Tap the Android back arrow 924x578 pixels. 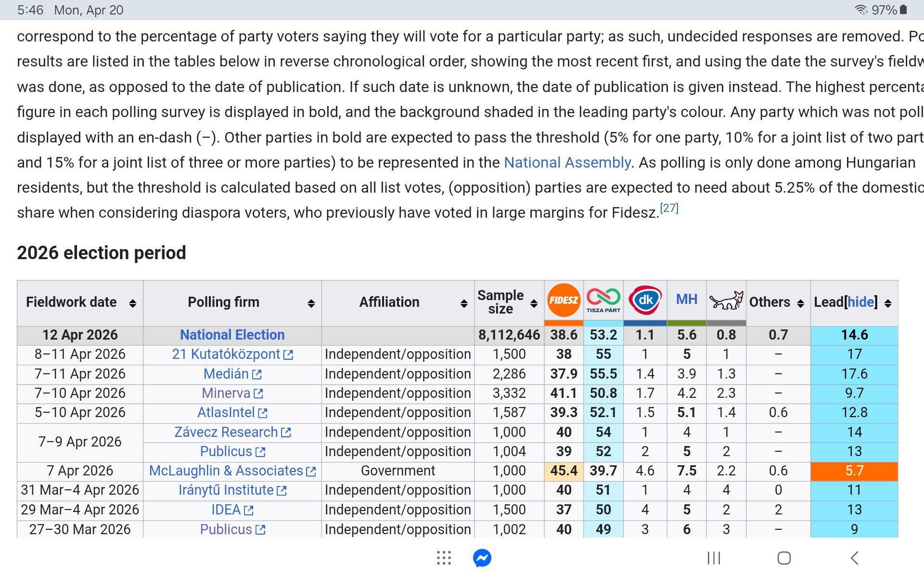(855, 558)
